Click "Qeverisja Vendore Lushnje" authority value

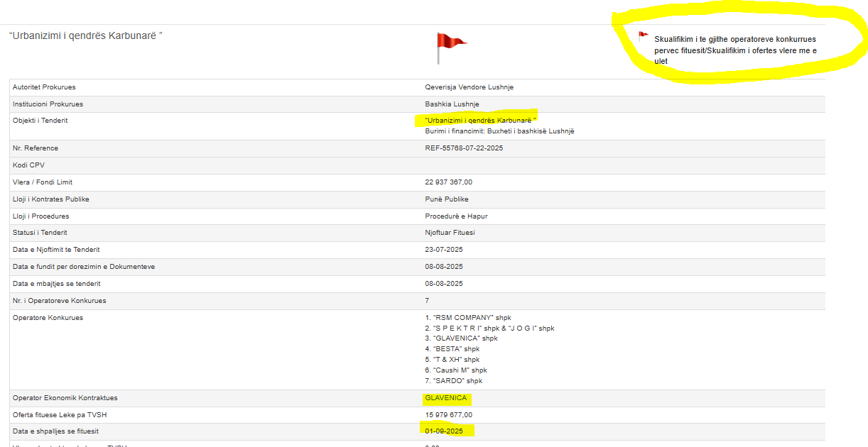469,87
